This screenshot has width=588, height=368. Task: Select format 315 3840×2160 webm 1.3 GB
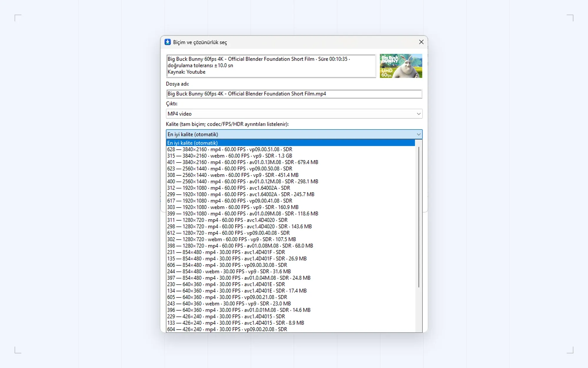tap(290, 156)
